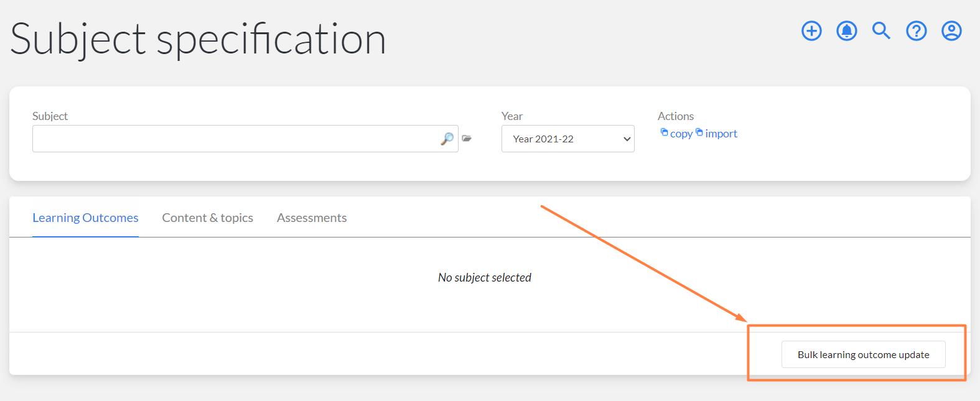This screenshot has width=980, height=401.
Task: Switch to the Learning Outcomes tab
Action: click(x=85, y=218)
